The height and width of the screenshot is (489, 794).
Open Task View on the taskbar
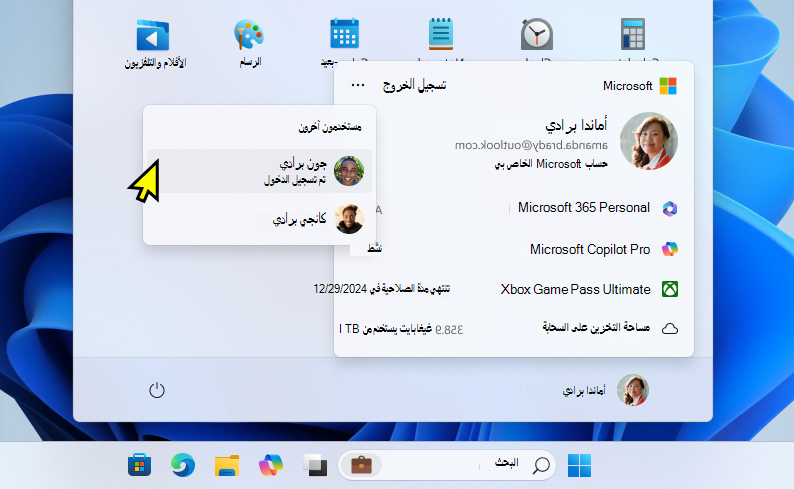click(315, 465)
